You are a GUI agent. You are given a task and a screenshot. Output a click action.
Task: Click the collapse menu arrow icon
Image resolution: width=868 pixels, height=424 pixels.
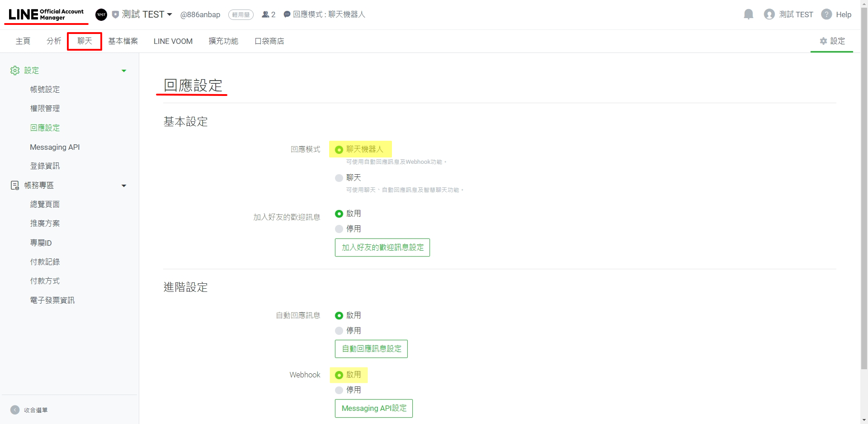click(15, 410)
